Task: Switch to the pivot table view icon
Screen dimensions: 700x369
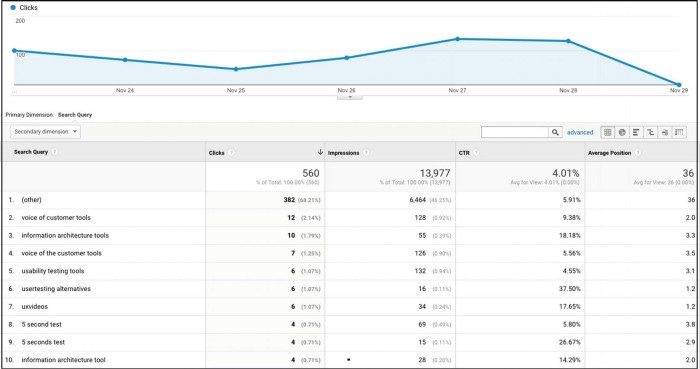Action: tap(679, 132)
